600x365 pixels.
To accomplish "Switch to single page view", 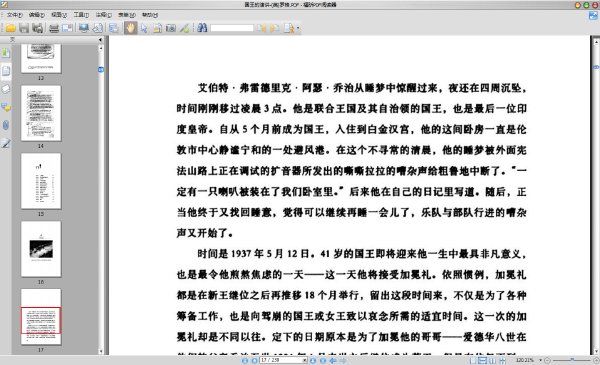I will 473,360.
